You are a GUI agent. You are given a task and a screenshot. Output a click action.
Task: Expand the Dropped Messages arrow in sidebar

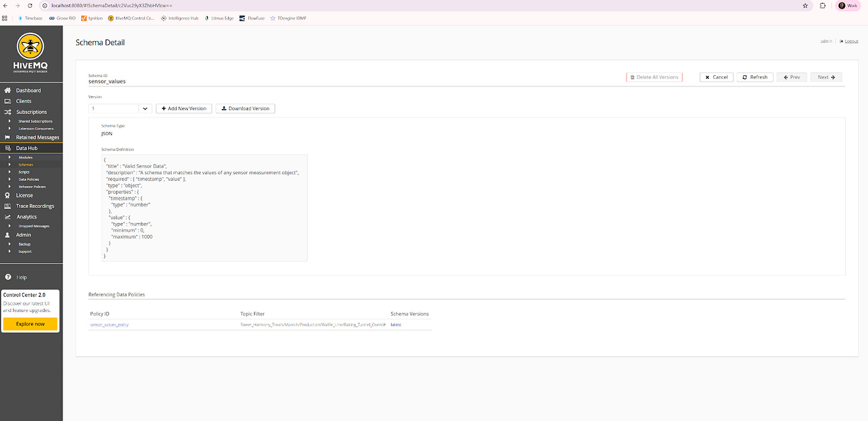(10, 226)
